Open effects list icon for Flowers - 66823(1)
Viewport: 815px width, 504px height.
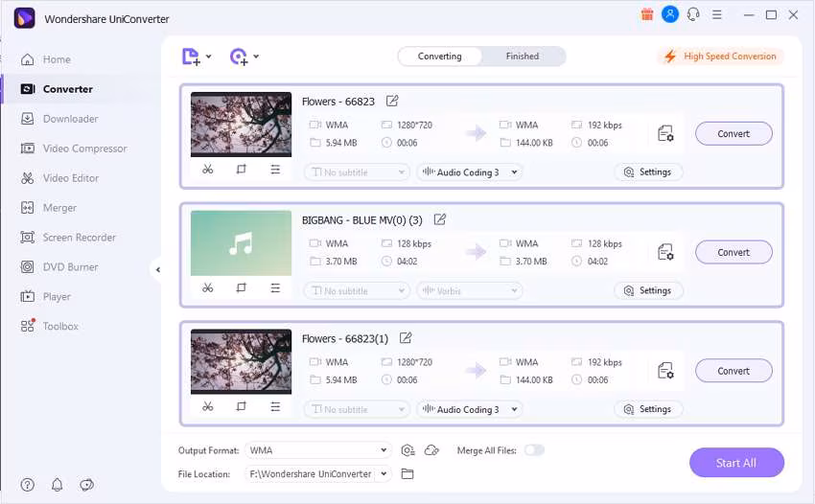click(275, 406)
